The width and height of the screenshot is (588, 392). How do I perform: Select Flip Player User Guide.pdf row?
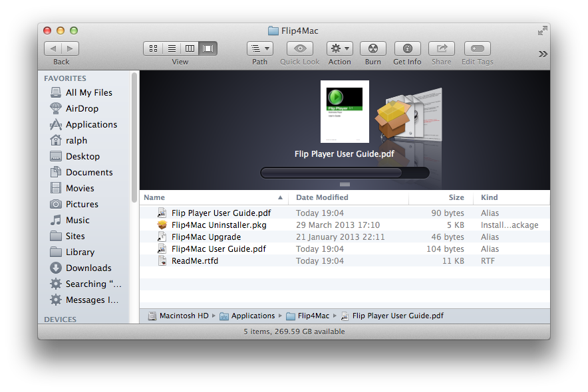point(345,213)
